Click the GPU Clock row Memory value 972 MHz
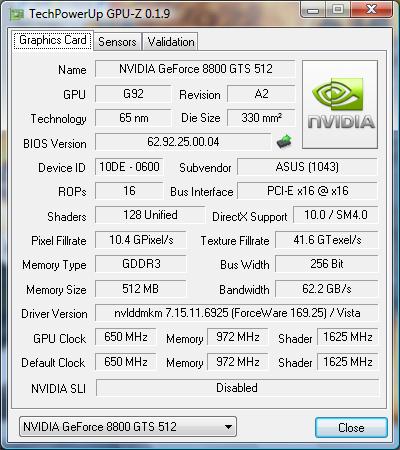The height and width of the screenshot is (450, 400). tap(238, 337)
